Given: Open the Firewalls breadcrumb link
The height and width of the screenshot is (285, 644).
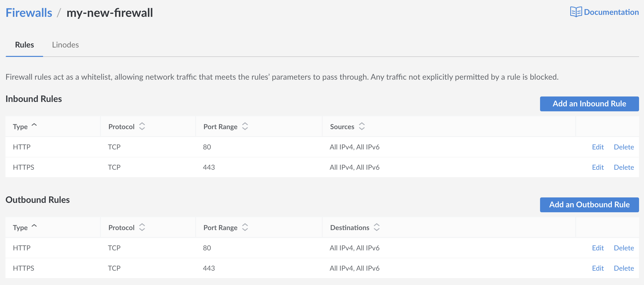Looking at the screenshot, I should [29, 13].
